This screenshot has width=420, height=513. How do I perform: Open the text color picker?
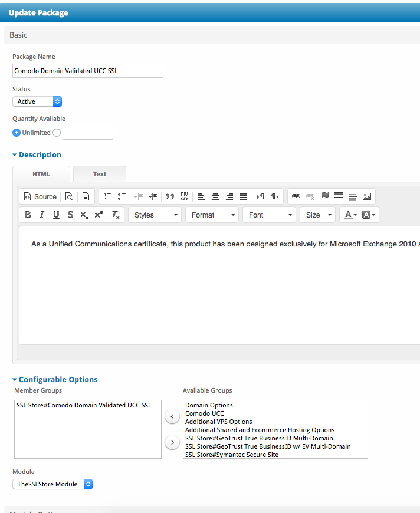(350, 215)
